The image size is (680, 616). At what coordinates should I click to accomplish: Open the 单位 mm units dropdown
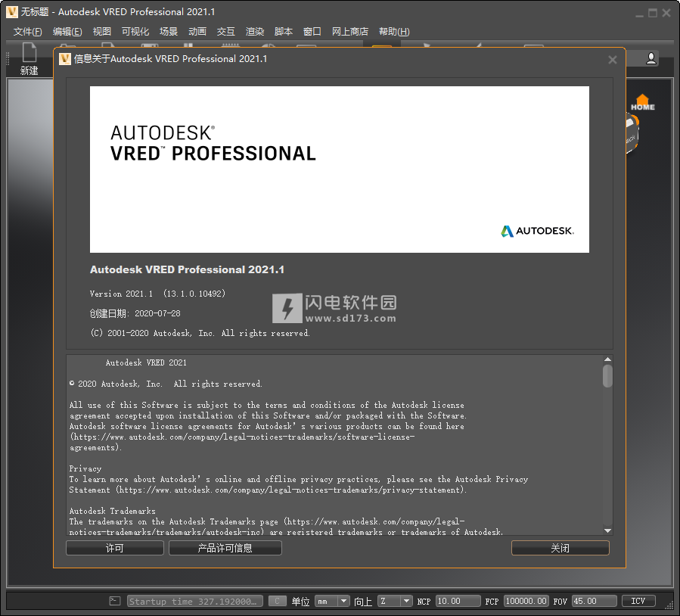click(x=332, y=601)
